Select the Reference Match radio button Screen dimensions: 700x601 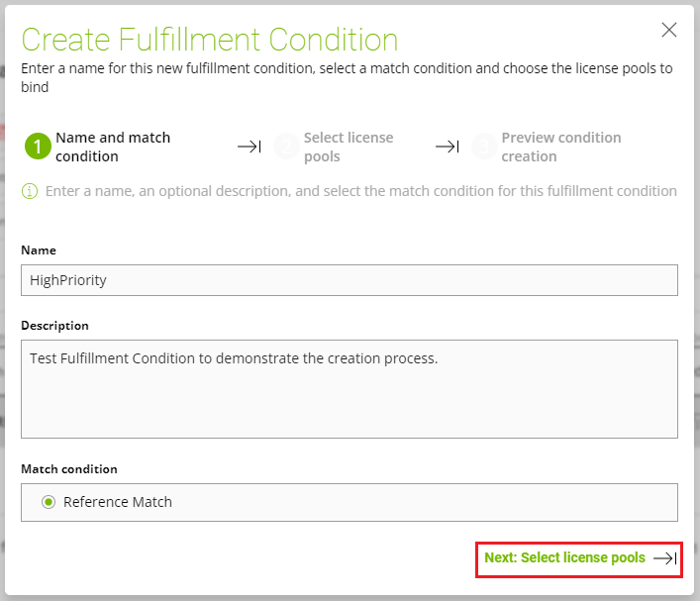tap(49, 502)
